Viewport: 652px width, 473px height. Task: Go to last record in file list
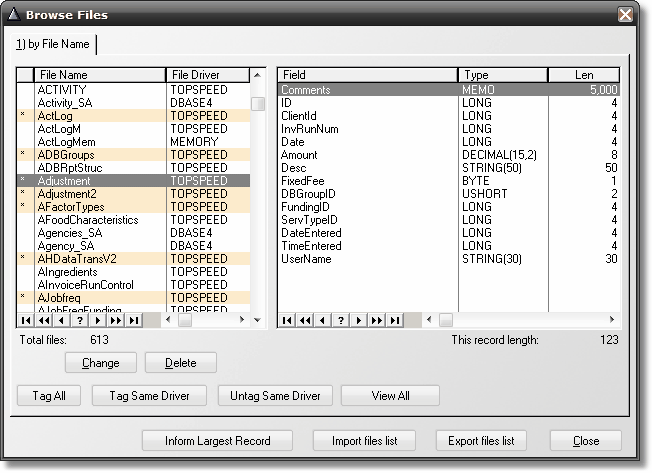(x=133, y=320)
